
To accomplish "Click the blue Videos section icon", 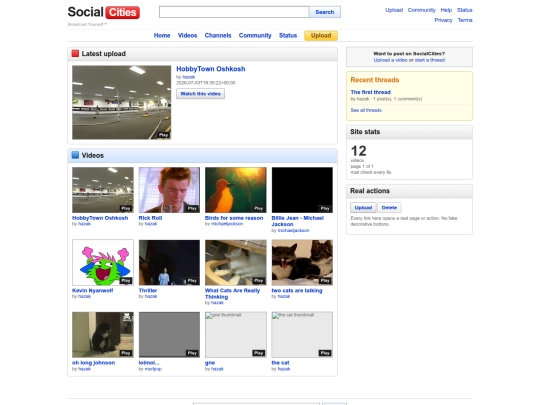I will click(75, 155).
